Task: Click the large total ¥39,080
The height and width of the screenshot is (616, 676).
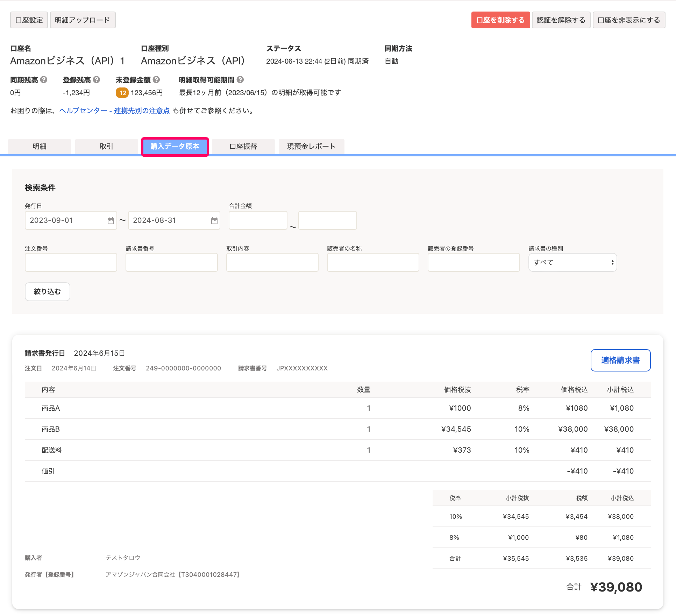Action: pyautogui.click(x=616, y=587)
